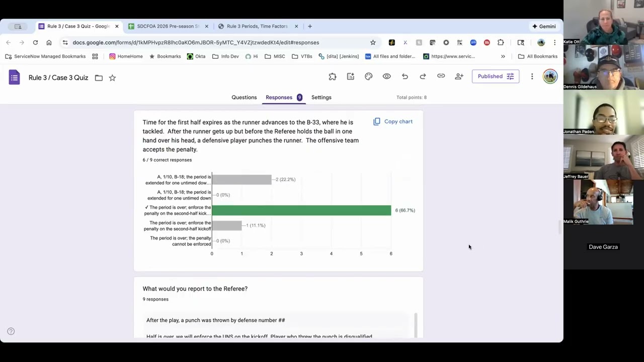
Task: Open the add-ons puzzle icon in Forms toolbar
Action: click(x=333, y=76)
